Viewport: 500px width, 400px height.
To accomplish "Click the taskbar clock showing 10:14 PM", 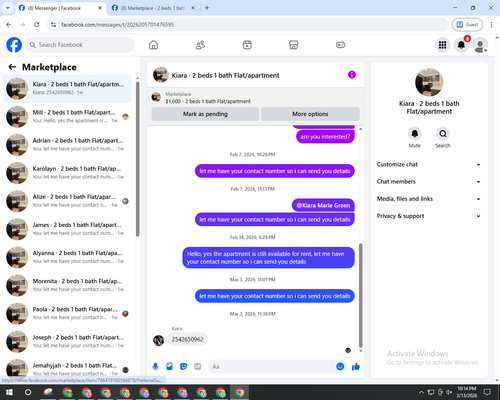I will [x=467, y=392].
